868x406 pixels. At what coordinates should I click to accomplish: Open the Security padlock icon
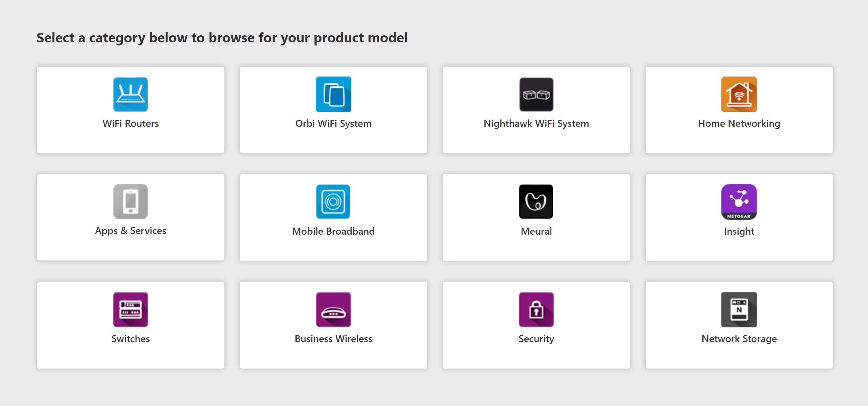coord(536,309)
